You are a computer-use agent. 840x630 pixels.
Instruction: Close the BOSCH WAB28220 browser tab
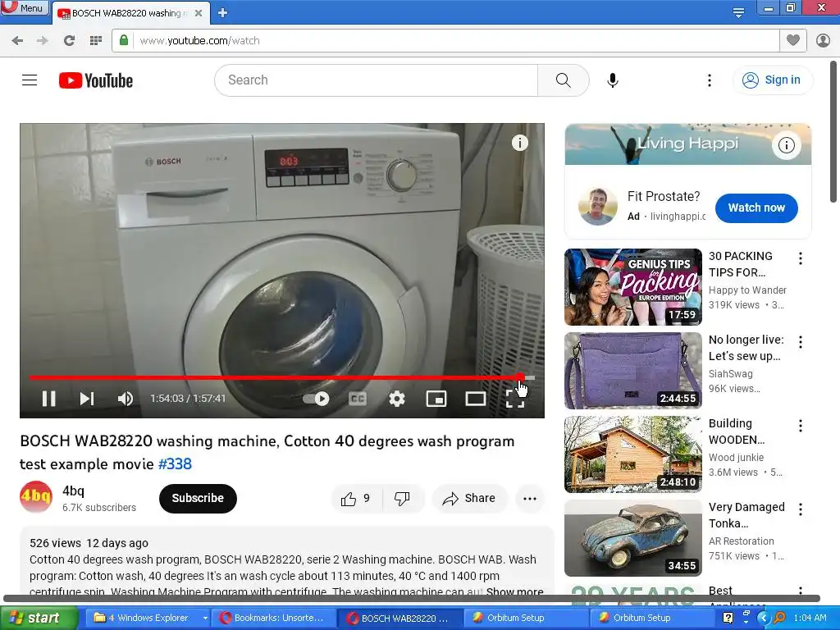coord(199,13)
